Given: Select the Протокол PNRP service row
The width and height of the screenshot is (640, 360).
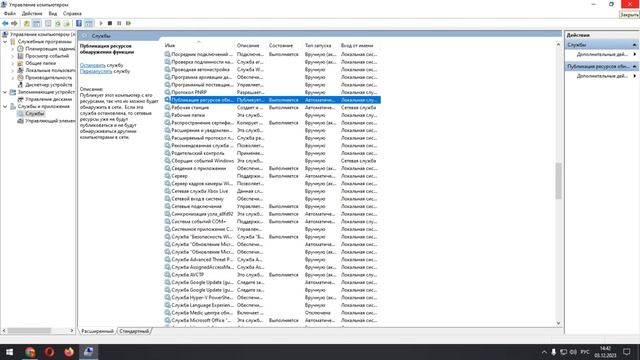Looking at the screenshot, I should click(272, 92).
